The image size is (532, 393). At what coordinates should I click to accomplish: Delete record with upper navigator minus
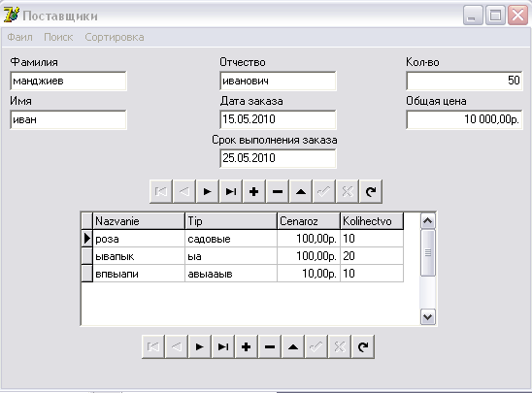tap(278, 191)
